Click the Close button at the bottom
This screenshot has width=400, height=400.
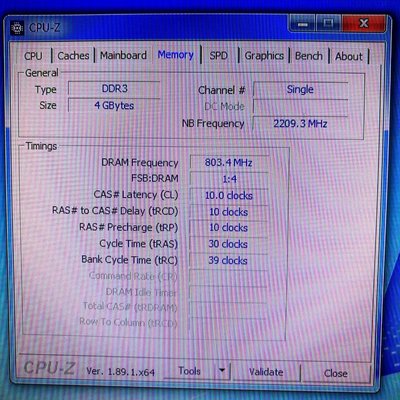click(x=336, y=373)
